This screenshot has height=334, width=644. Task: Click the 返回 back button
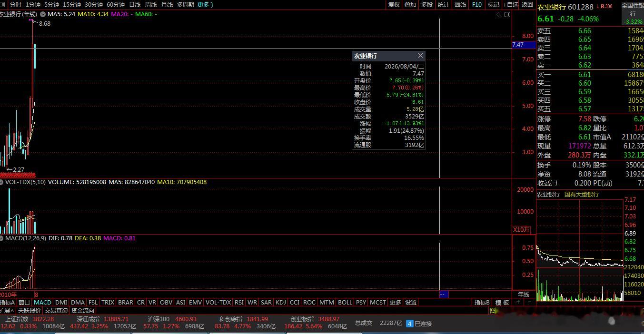(x=527, y=4)
